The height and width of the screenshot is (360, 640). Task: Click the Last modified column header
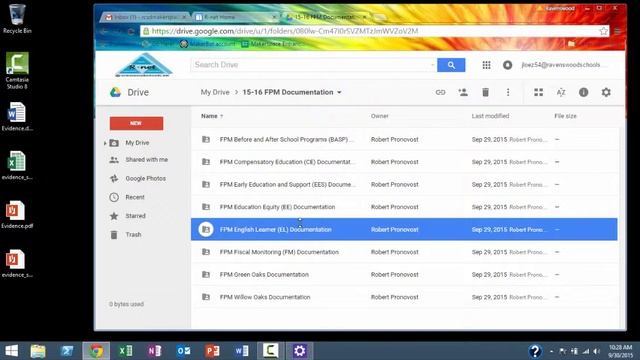click(x=490, y=116)
